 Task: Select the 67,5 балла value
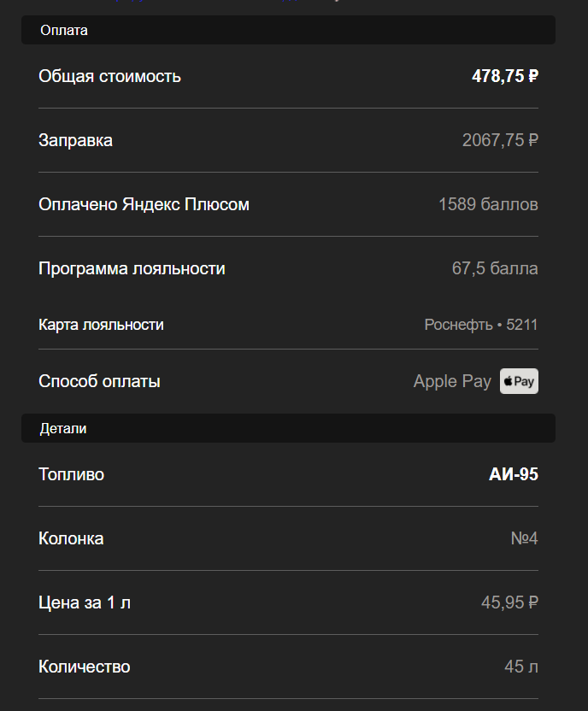tap(495, 268)
